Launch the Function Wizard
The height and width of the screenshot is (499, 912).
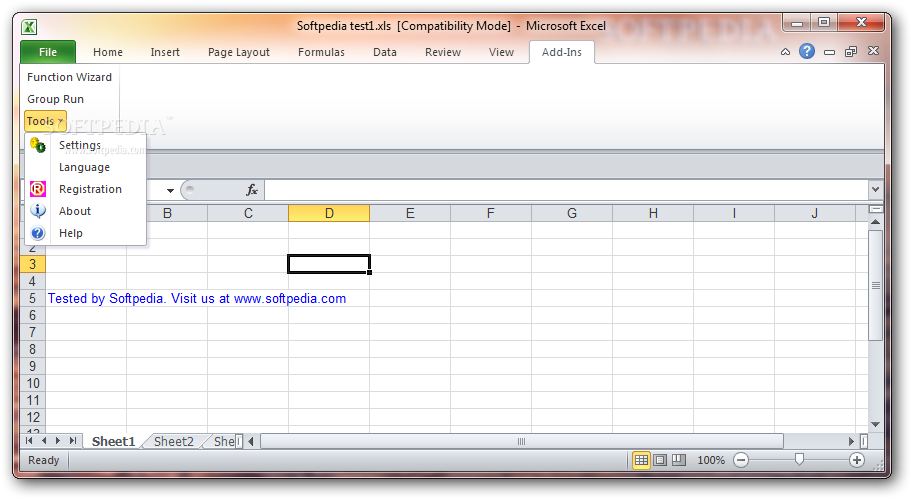pyautogui.click(x=69, y=77)
